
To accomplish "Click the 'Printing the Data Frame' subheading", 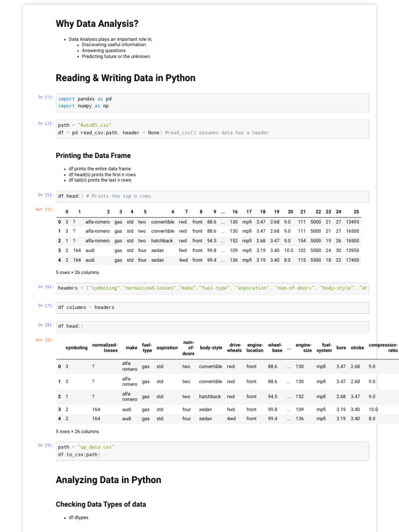I will (x=94, y=155).
